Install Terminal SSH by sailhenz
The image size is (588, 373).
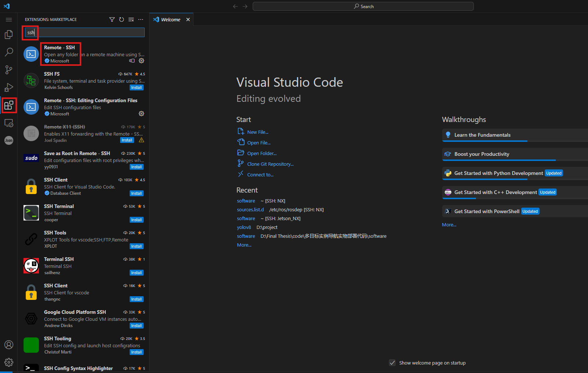point(137,273)
